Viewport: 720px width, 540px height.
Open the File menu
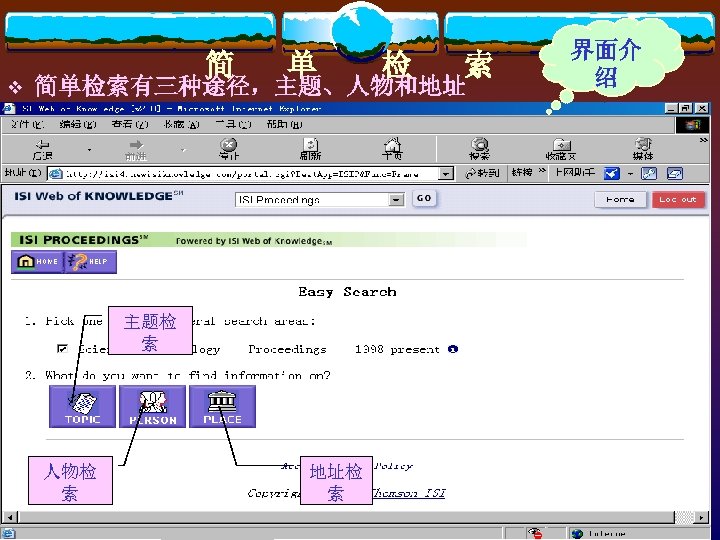tap(27, 124)
